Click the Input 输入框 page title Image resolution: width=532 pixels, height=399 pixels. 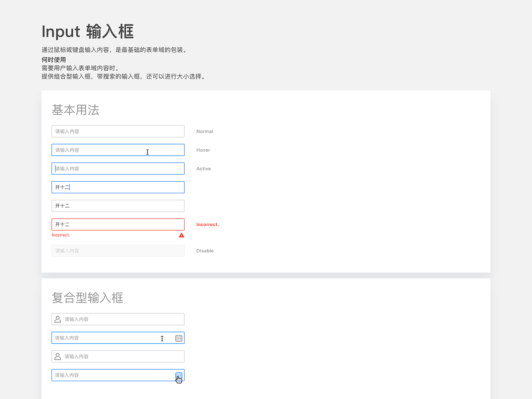[x=87, y=32]
